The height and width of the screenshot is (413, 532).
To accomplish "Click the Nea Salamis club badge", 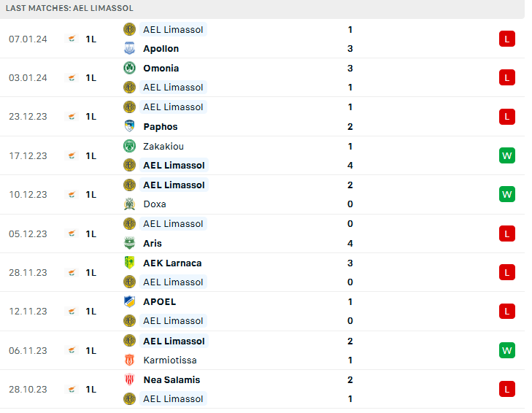I will tap(130, 379).
